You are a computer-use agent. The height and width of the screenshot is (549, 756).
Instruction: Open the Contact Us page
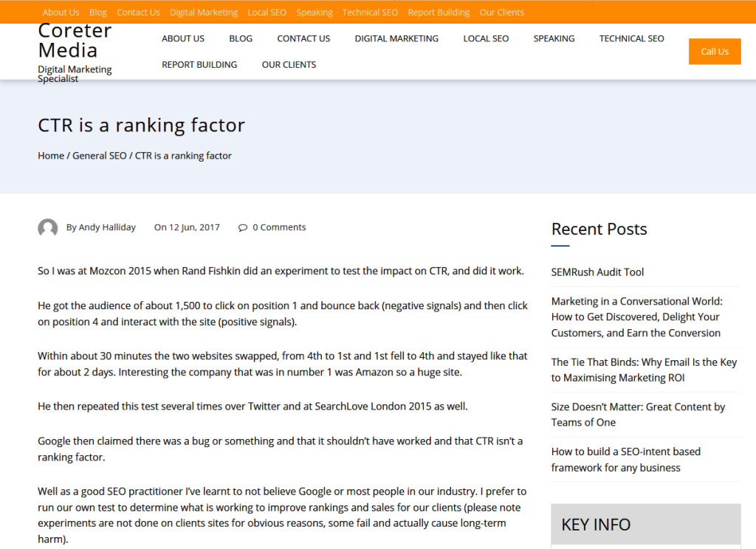point(303,38)
